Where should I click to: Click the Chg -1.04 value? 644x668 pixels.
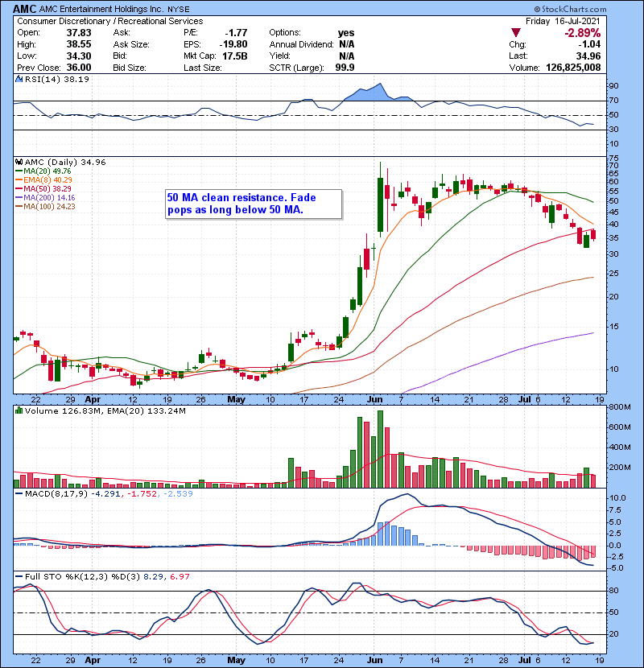point(589,44)
